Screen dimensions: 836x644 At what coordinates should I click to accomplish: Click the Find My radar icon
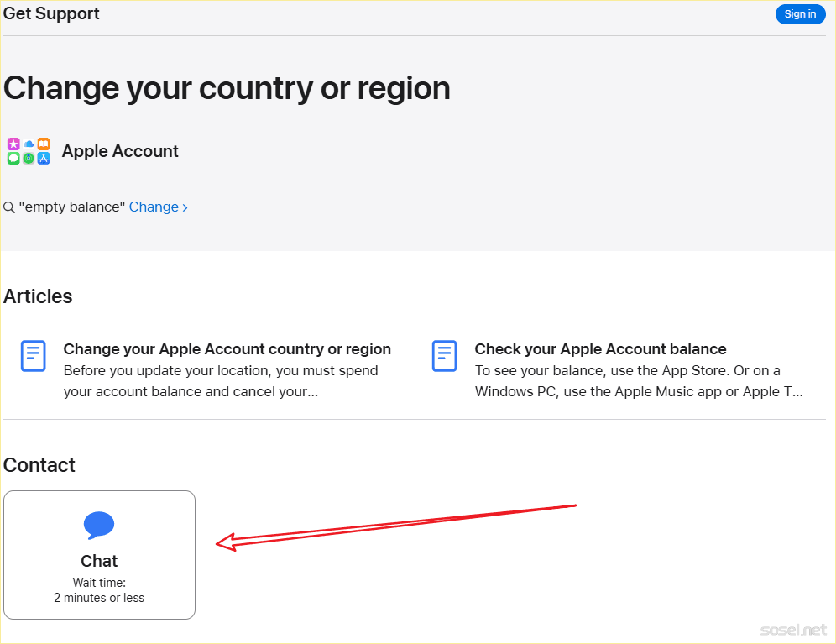[29, 158]
